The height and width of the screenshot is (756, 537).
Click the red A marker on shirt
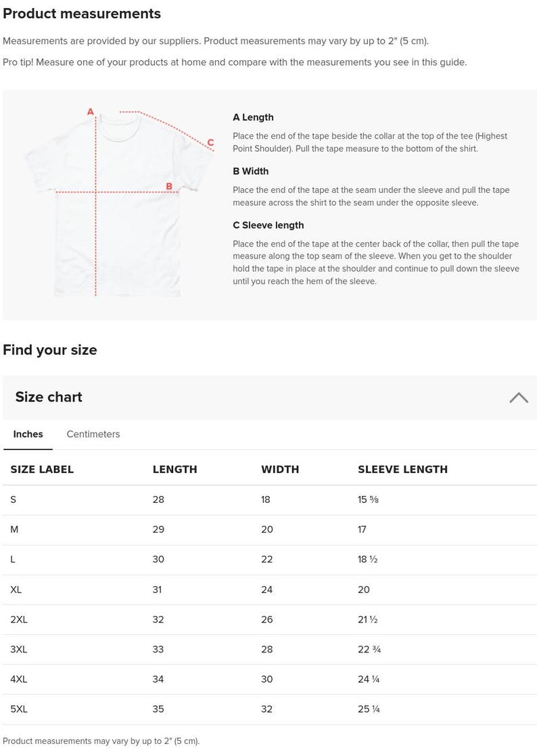pyautogui.click(x=91, y=112)
